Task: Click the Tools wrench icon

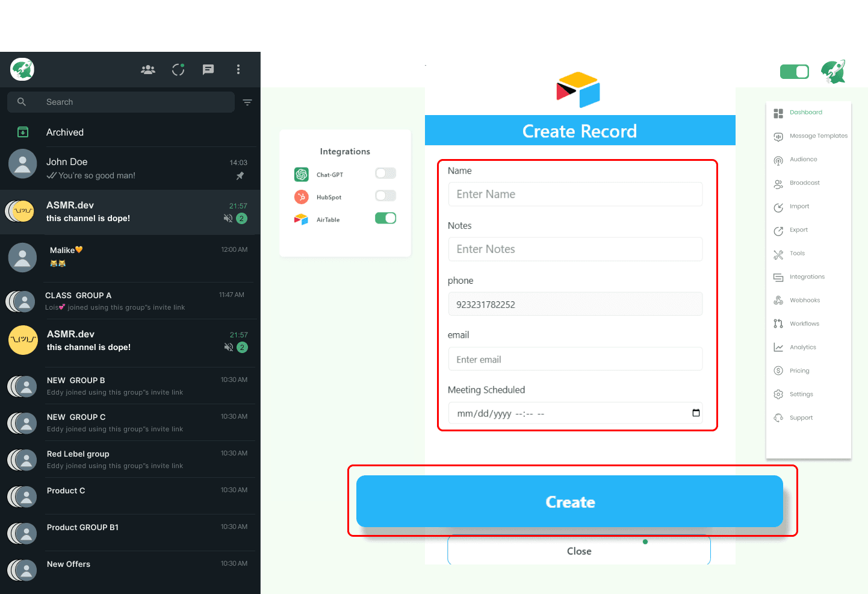Action: click(x=778, y=254)
